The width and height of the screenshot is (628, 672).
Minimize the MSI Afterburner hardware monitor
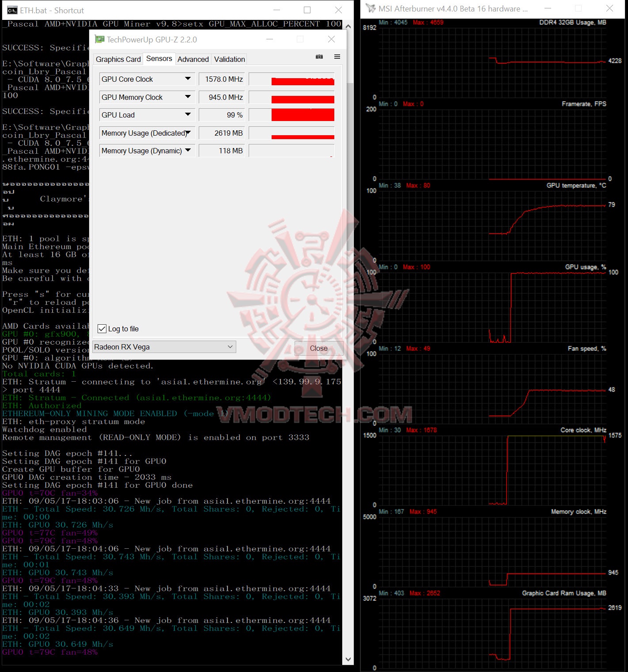pyautogui.click(x=548, y=8)
